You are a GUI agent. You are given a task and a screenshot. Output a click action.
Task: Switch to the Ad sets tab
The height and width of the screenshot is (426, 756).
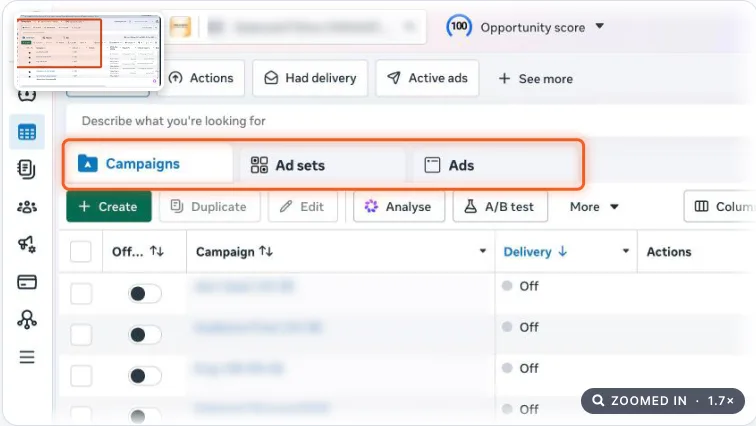click(323, 165)
